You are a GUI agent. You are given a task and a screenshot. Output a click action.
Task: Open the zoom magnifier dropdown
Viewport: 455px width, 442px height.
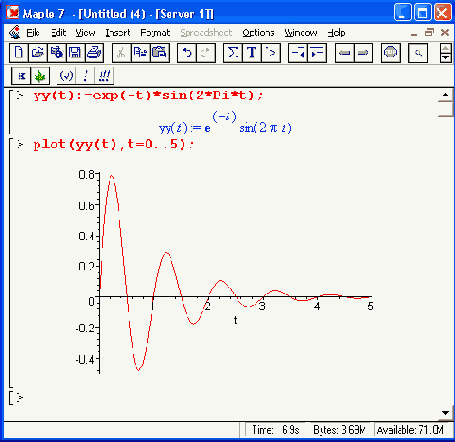[x=418, y=53]
